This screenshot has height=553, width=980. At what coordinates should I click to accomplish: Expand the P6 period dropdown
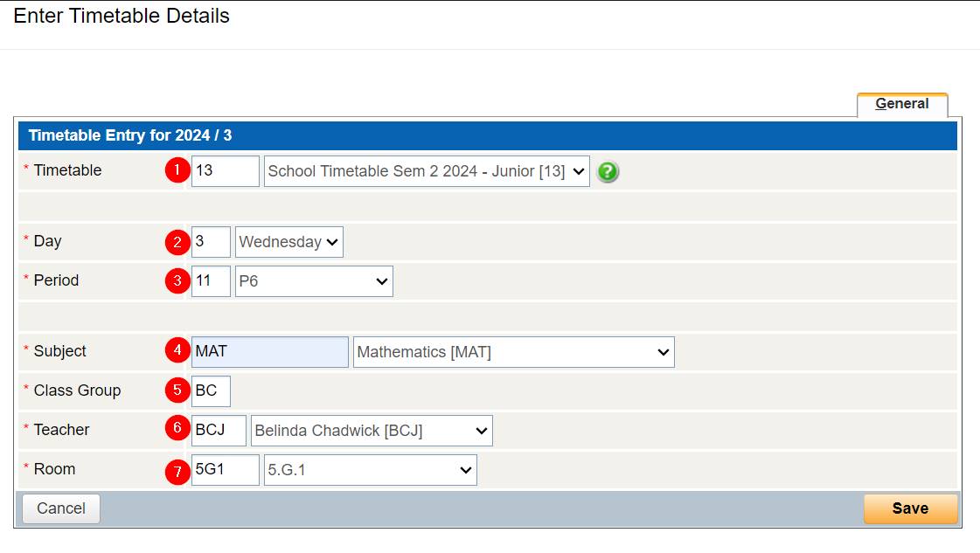point(314,281)
